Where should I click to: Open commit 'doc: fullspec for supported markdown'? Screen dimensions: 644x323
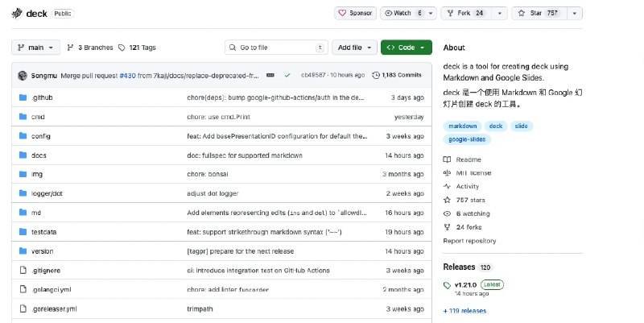245,155
